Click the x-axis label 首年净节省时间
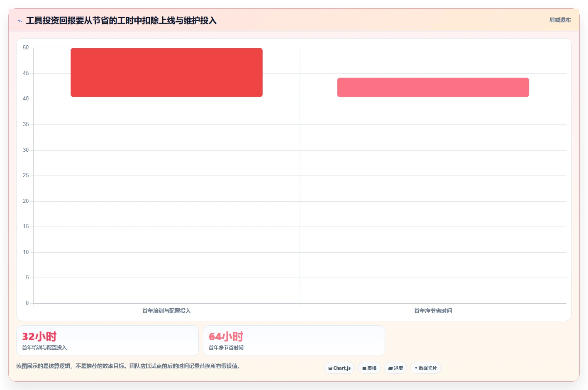The height and width of the screenshot is (390, 588). [x=433, y=311]
